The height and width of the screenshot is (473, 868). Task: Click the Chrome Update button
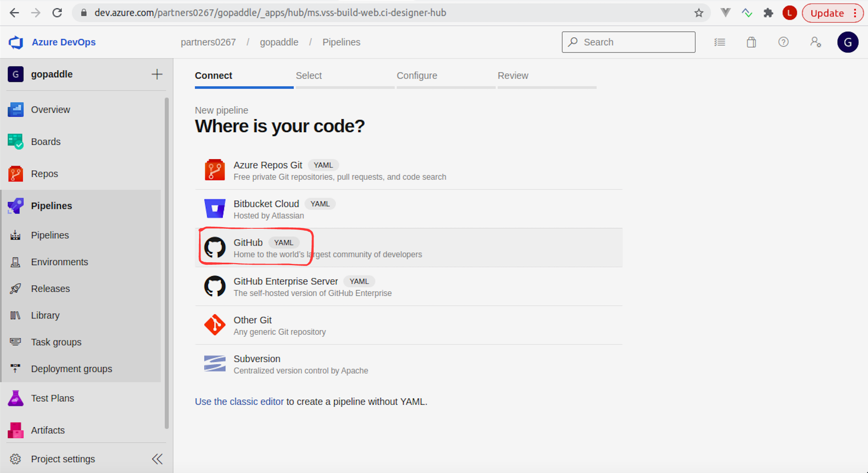833,13
